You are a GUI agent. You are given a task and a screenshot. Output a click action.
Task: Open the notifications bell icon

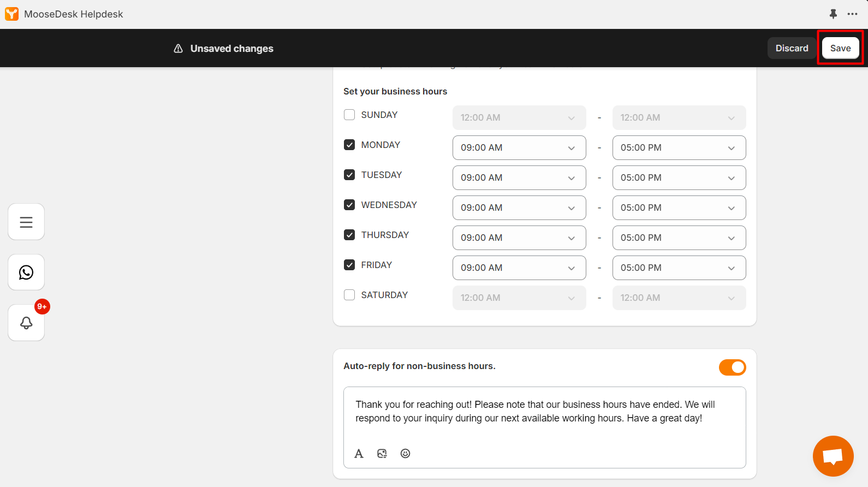(x=26, y=323)
